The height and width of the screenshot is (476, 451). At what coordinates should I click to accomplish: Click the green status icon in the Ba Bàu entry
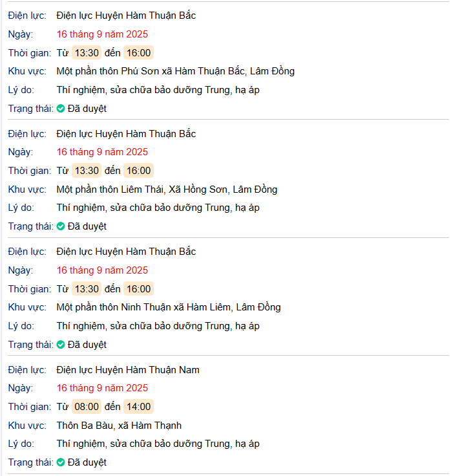pos(61,462)
